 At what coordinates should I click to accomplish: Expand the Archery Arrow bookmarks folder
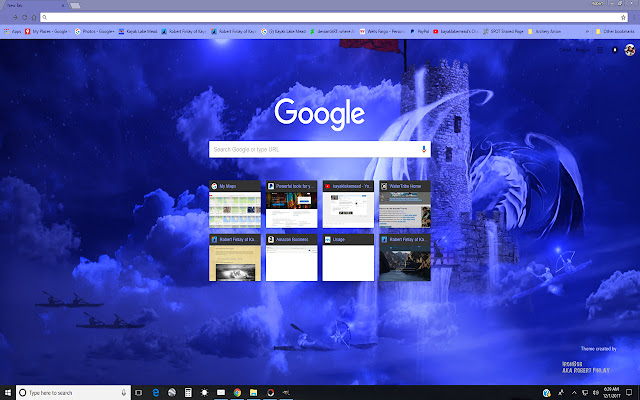[x=544, y=31]
